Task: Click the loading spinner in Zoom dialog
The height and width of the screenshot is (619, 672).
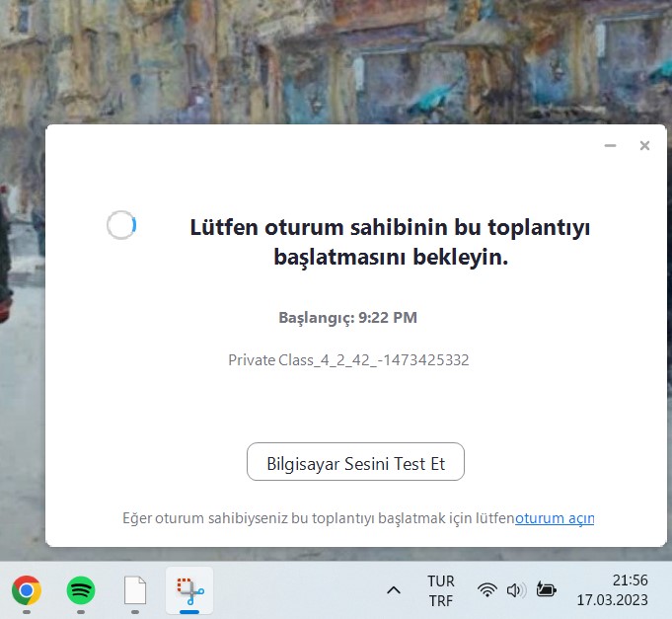Action: tap(121, 225)
